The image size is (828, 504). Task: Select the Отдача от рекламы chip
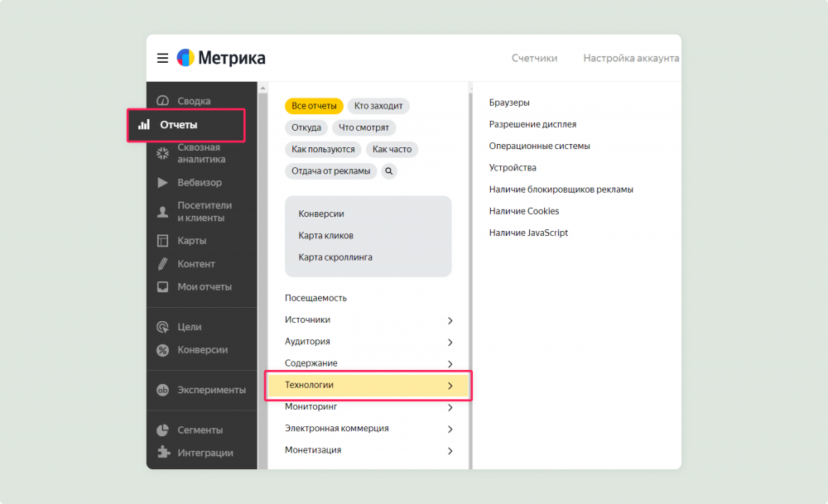click(x=331, y=171)
